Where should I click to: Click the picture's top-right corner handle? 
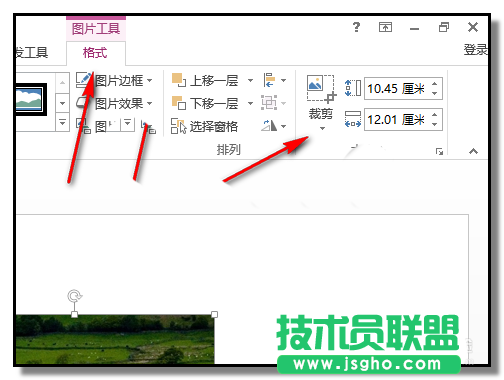[214, 314]
